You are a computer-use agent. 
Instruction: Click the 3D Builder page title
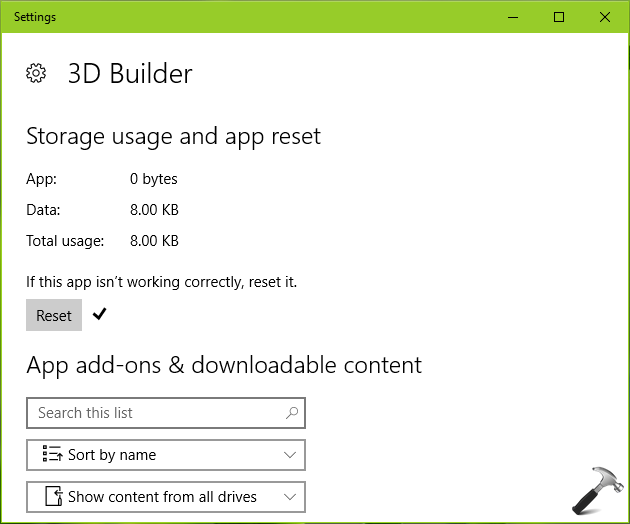tap(130, 74)
